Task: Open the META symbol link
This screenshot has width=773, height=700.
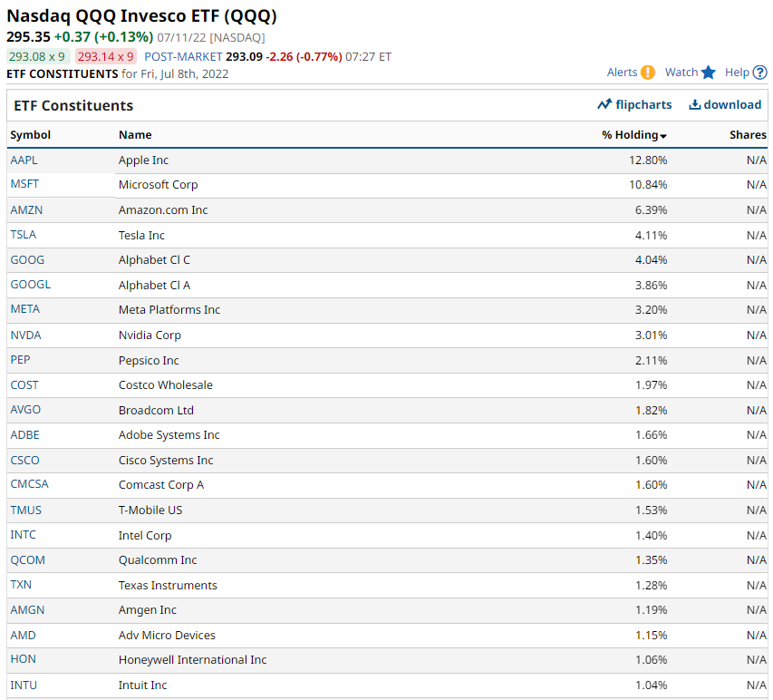Action: coord(25,309)
